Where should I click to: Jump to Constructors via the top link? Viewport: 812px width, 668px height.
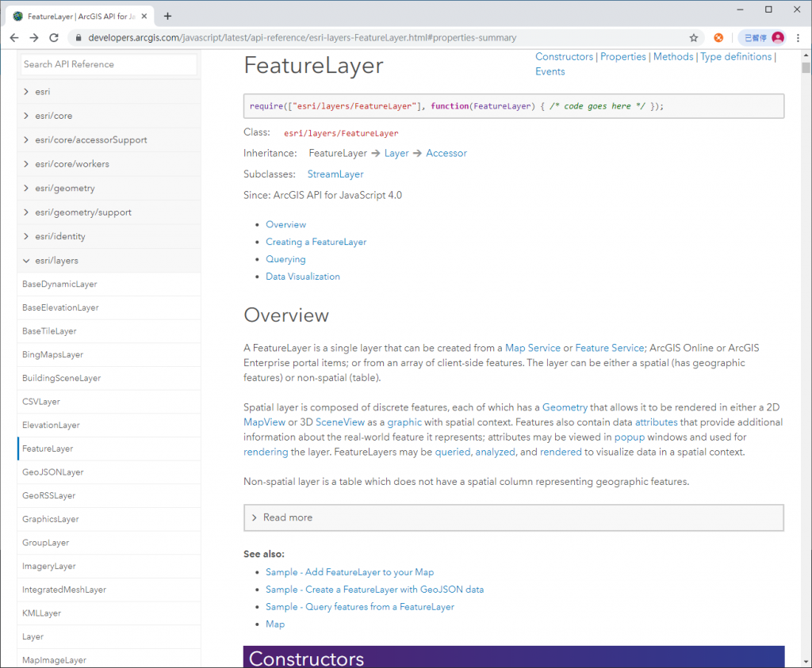click(564, 57)
